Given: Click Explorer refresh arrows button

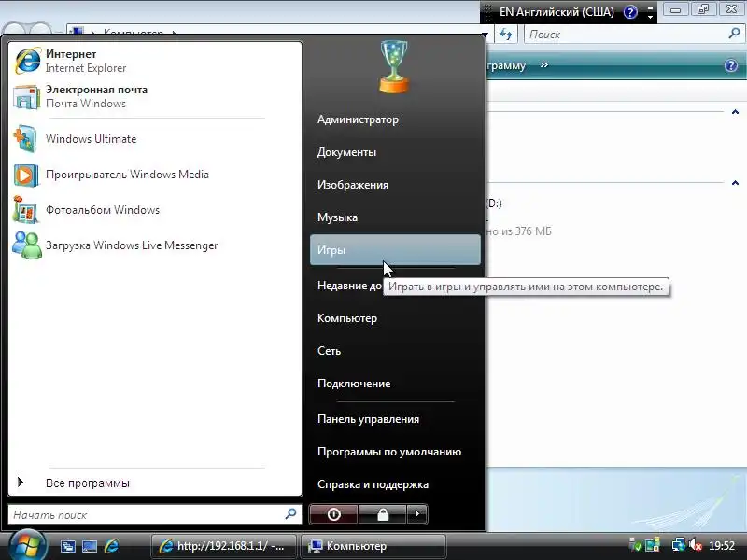Looking at the screenshot, I should (x=506, y=35).
